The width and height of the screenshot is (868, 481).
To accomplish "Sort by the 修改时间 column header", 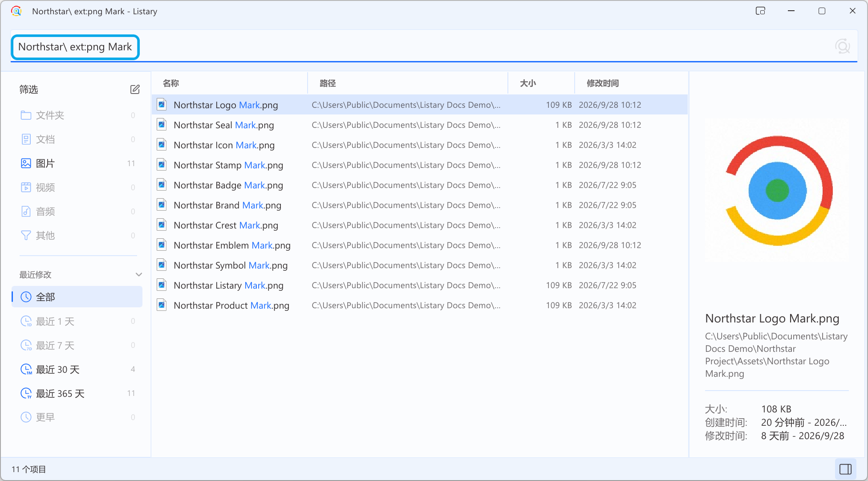I will pos(631,83).
